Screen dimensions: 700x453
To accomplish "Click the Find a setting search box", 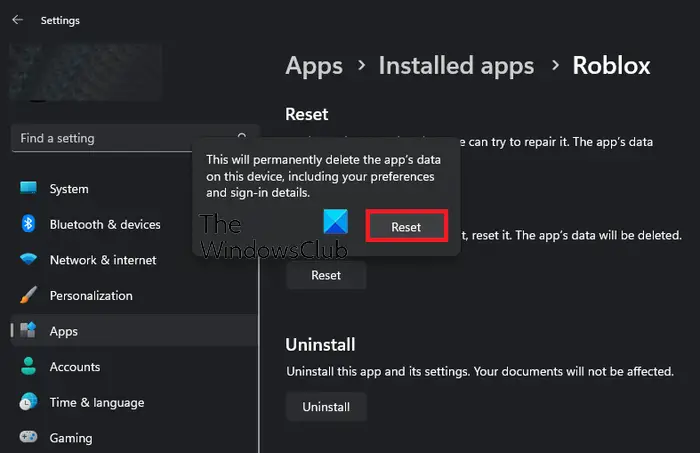I will pyautogui.click(x=125, y=138).
